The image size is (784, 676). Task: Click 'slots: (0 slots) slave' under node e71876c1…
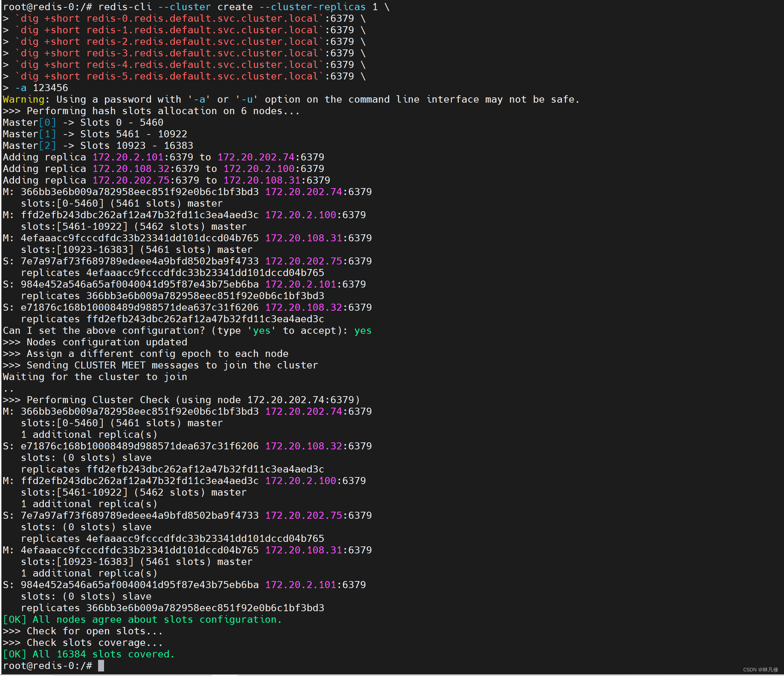[x=86, y=458]
